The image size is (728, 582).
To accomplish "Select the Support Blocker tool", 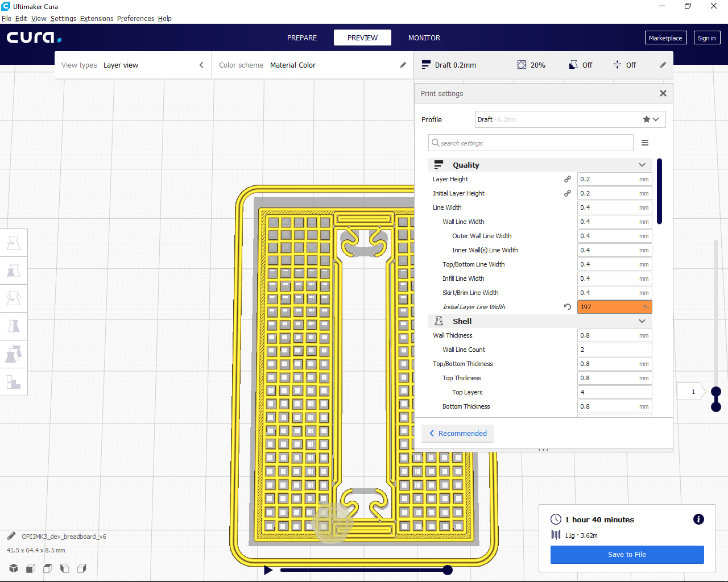I will pyautogui.click(x=14, y=382).
